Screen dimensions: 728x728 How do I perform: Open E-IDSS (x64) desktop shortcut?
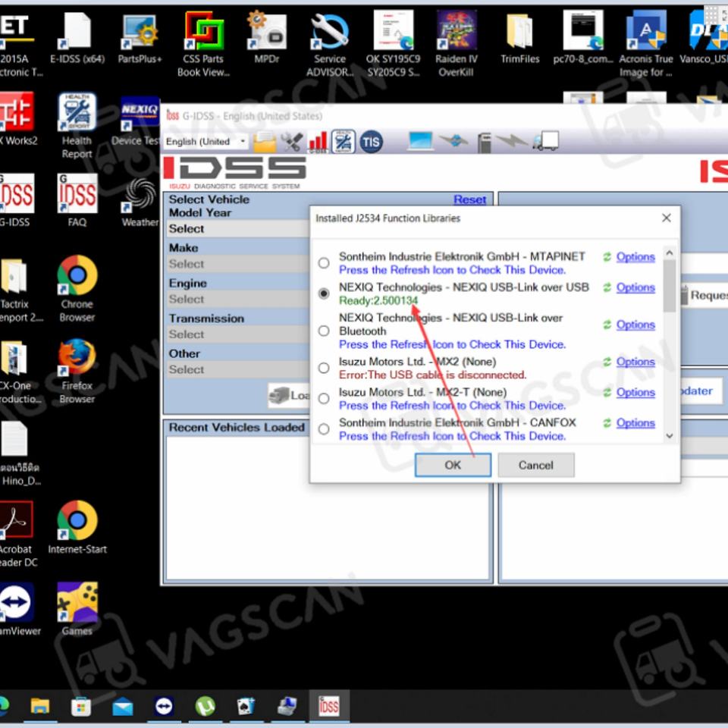[x=77, y=39]
